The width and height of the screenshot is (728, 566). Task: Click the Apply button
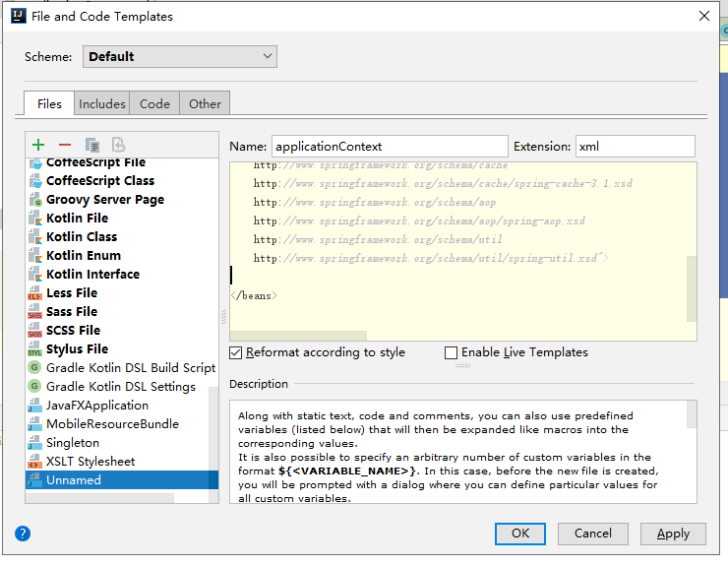[x=673, y=534]
